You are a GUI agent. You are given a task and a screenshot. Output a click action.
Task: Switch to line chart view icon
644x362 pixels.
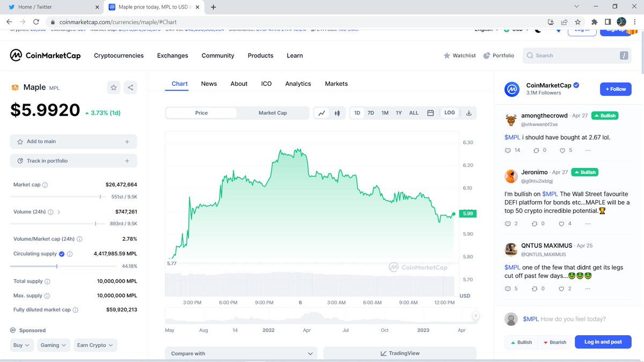(322, 113)
